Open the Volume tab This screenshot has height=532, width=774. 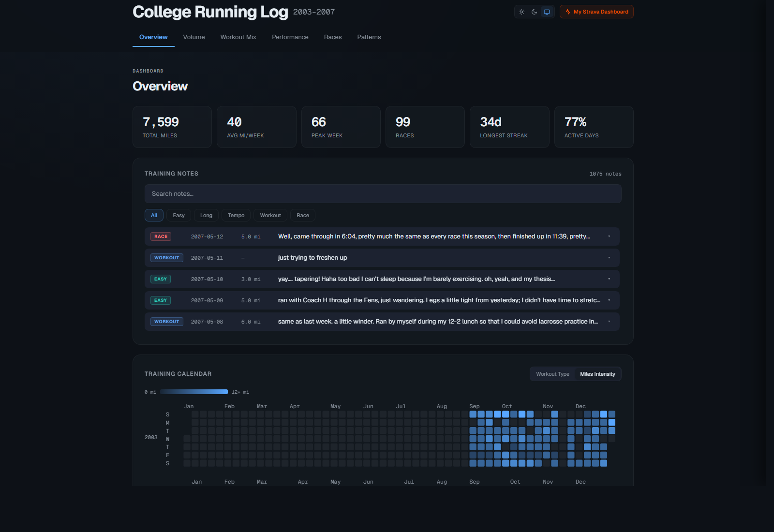click(x=194, y=37)
